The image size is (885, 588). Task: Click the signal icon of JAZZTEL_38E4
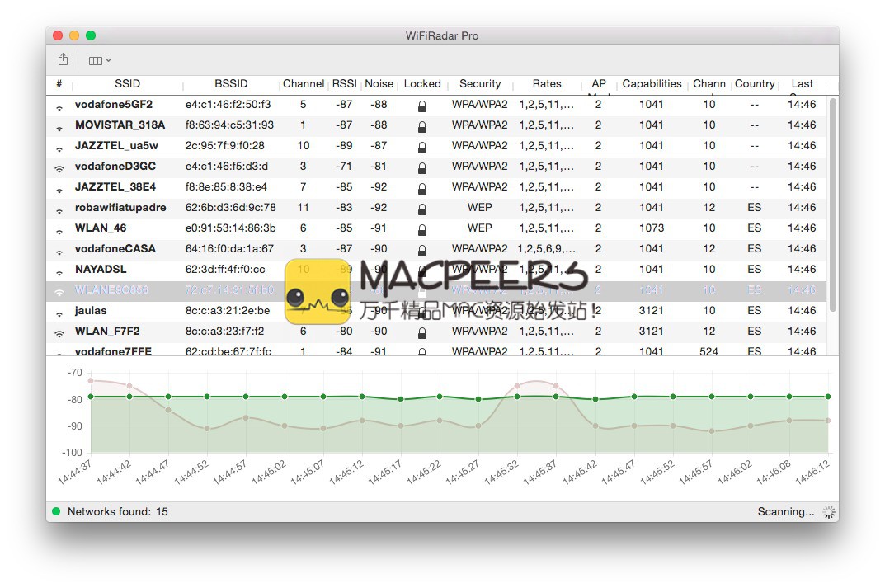(59, 190)
